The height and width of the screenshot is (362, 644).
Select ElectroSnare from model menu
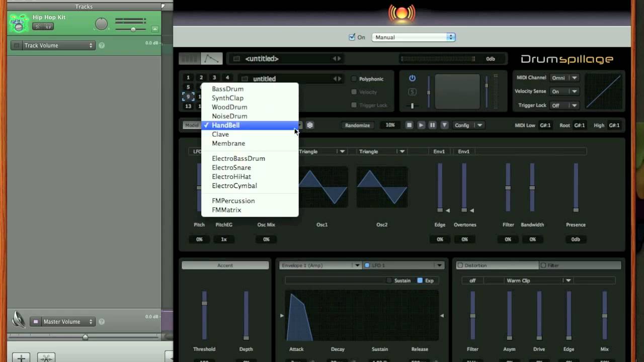(250, 167)
